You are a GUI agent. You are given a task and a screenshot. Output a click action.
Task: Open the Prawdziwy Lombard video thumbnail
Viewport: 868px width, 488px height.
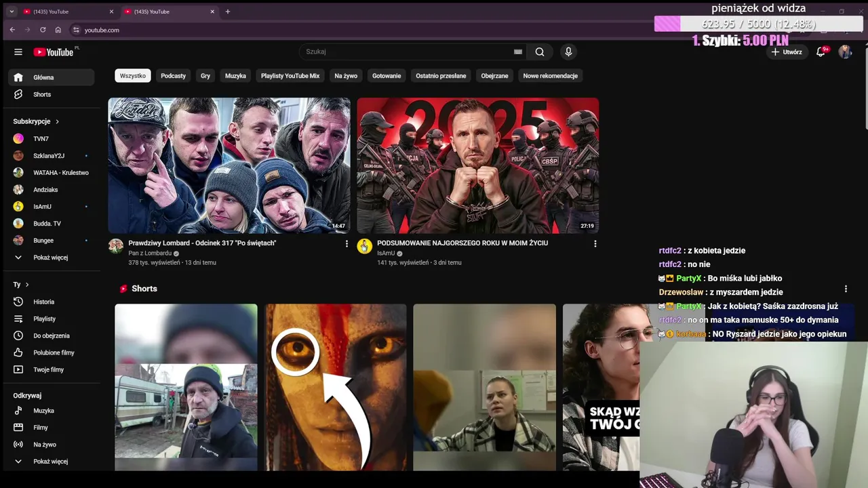pyautogui.click(x=229, y=165)
